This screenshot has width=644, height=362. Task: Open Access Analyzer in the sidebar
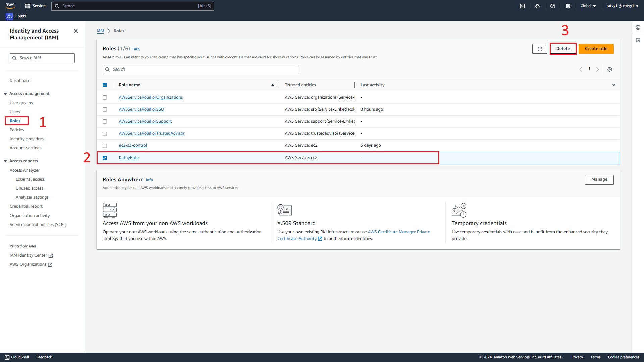(24, 170)
